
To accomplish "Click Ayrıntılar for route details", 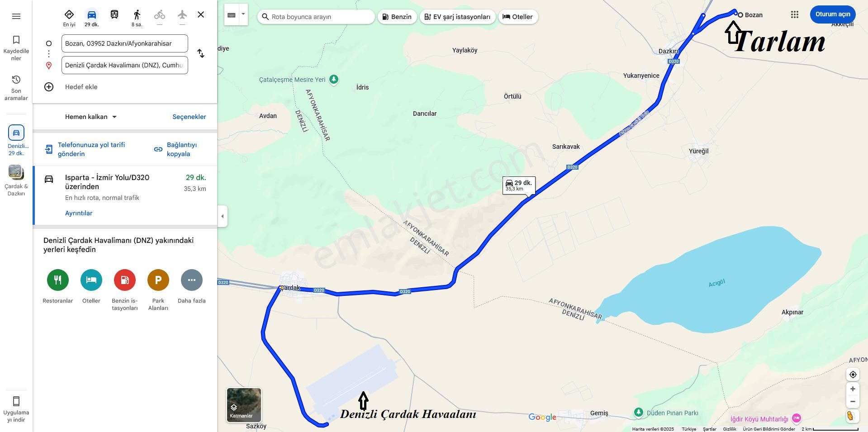I will pos(79,213).
